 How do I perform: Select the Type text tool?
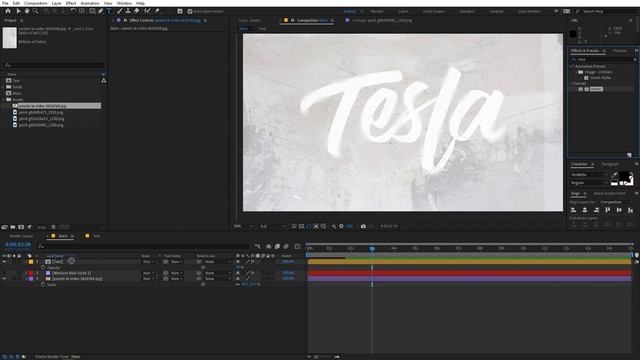coord(109,11)
